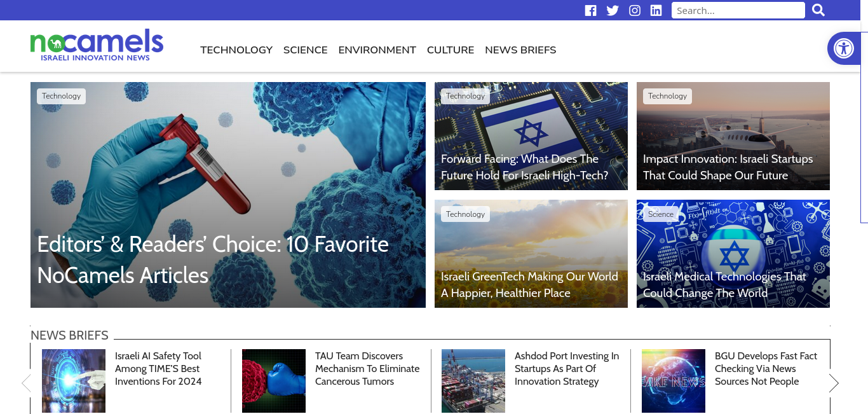Show next news briefs with right arrow

(834, 383)
